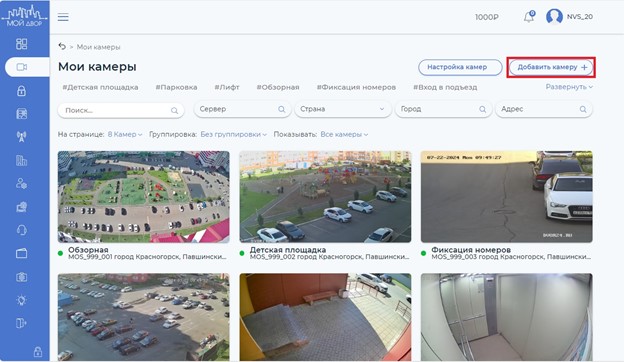Click the Обзорная camera title
624x362 pixels.
coord(88,249)
